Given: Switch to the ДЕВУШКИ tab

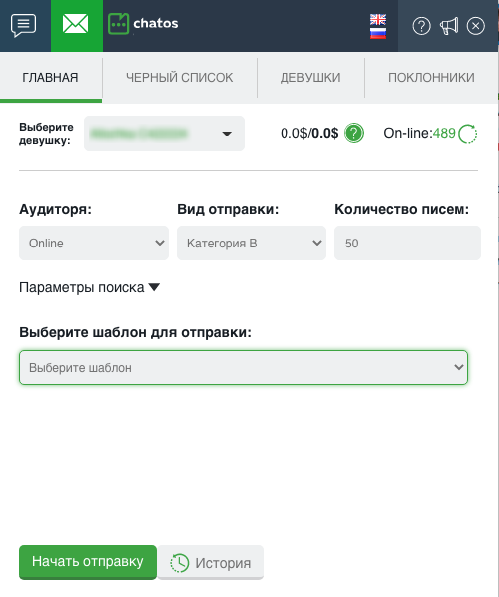Looking at the screenshot, I should [x=311, y=78].
